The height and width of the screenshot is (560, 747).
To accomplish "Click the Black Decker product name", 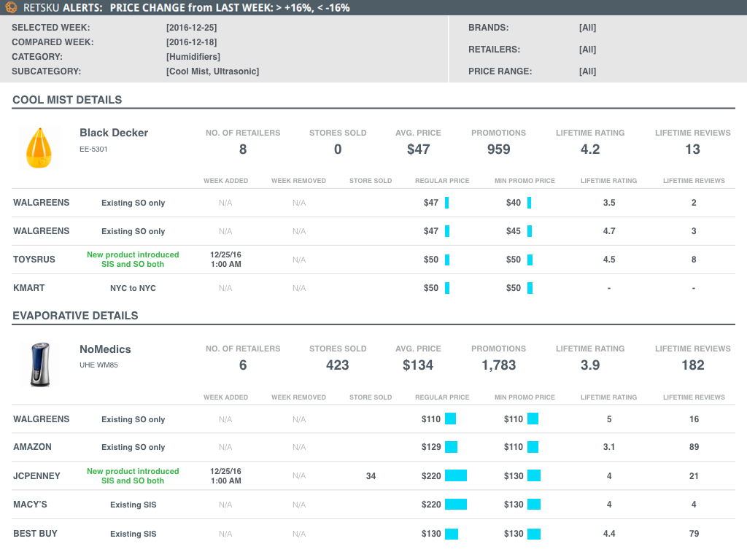I will (x=114, y=133).
